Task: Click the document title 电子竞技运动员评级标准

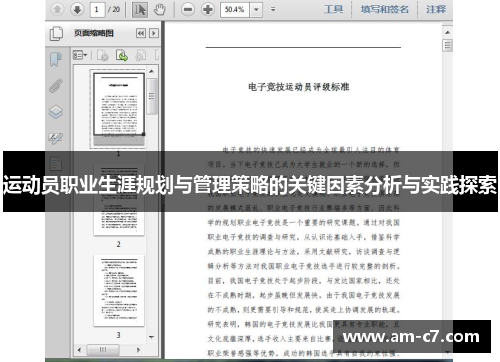Action: click(299, 87)
